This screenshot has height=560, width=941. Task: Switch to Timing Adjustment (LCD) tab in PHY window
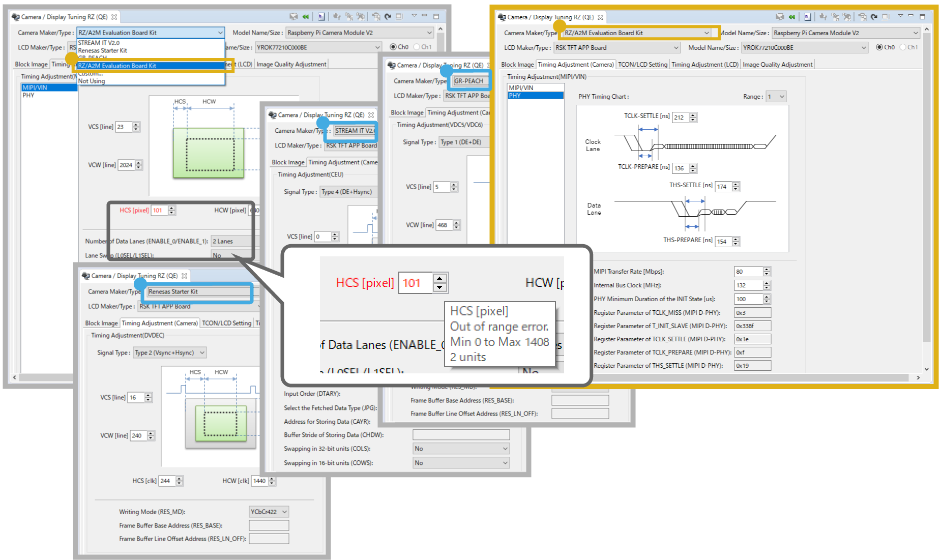[x=705, y=65]
